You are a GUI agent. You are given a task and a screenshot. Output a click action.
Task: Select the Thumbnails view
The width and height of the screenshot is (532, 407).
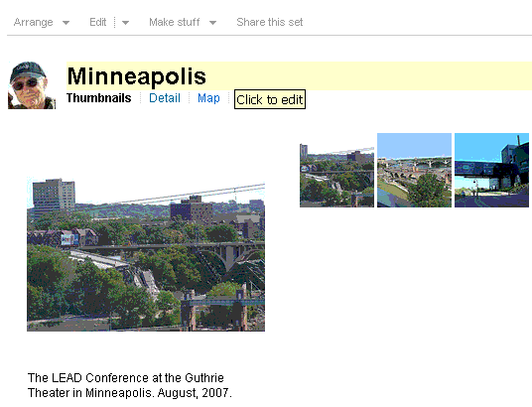(98, 98)
